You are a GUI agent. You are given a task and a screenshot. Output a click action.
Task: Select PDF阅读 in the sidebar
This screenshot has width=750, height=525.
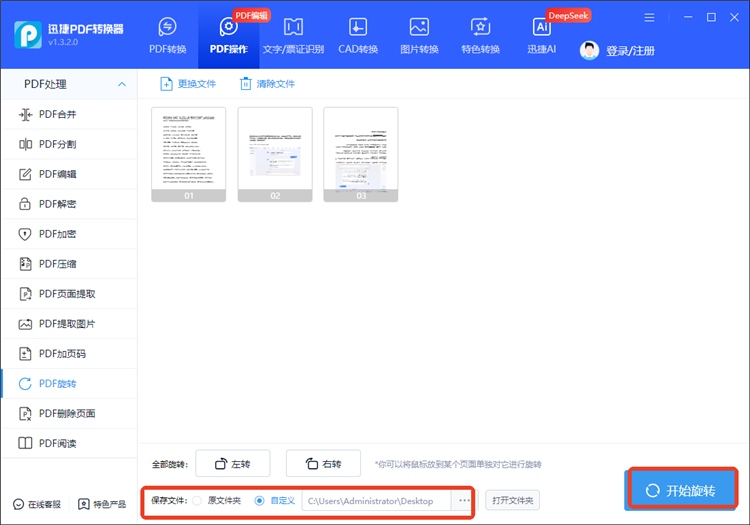tap(69, 443)
